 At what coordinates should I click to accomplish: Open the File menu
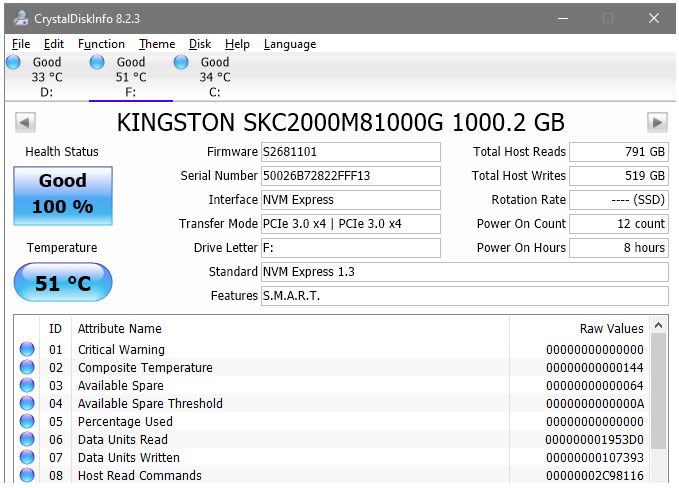click(21, 44)
